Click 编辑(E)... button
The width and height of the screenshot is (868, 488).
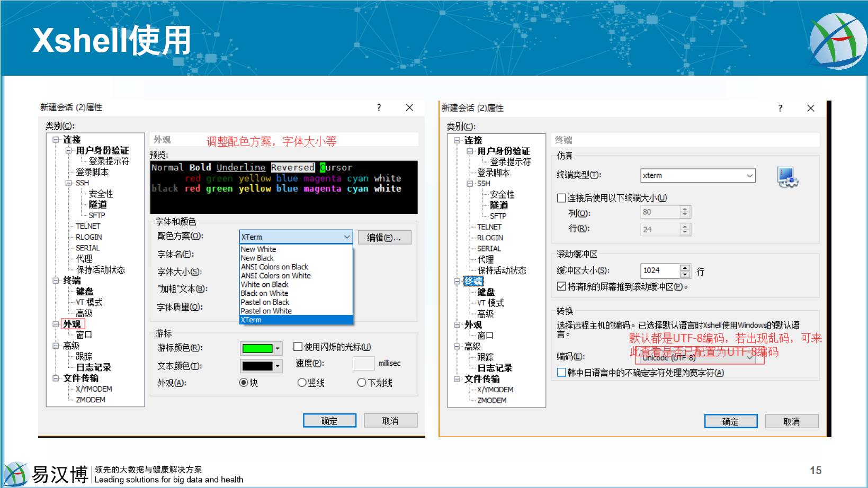pos(384,238)
